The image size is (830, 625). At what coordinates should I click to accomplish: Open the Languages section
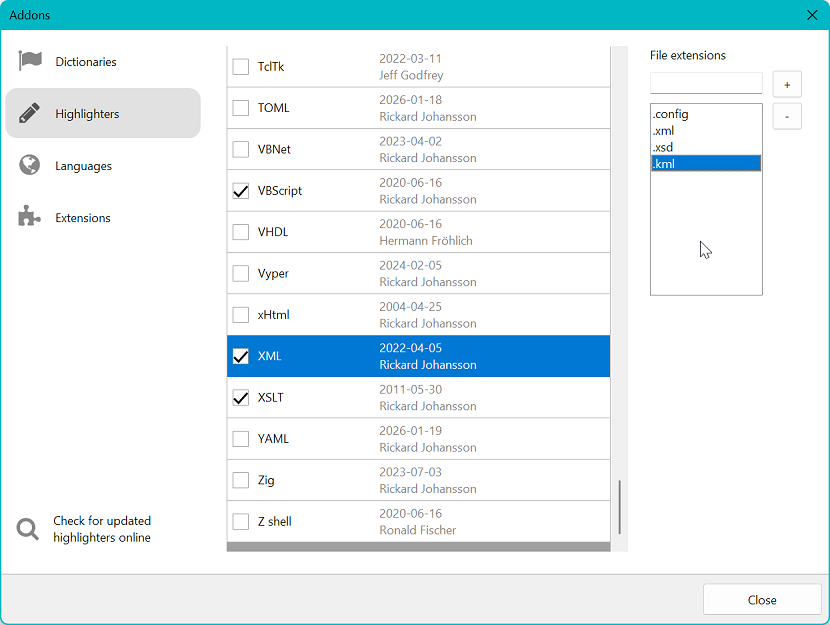pos(103,166)
